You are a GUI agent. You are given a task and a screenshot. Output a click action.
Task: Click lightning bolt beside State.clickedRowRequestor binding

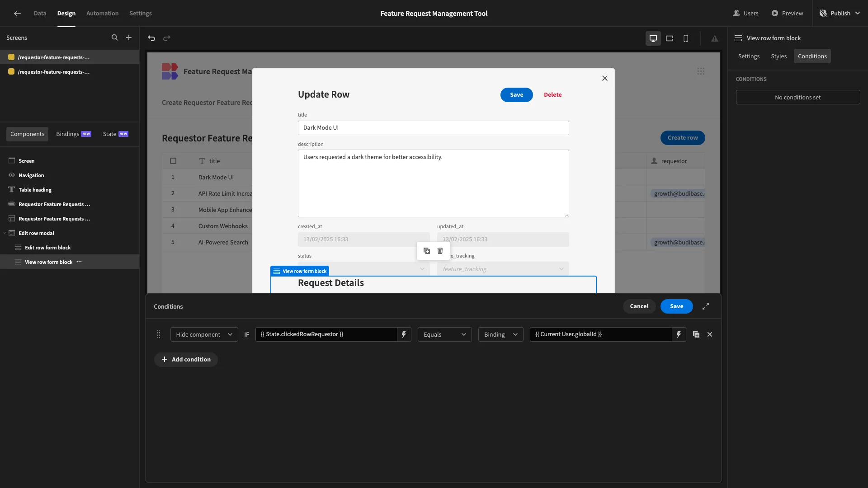tap(404, 334)
